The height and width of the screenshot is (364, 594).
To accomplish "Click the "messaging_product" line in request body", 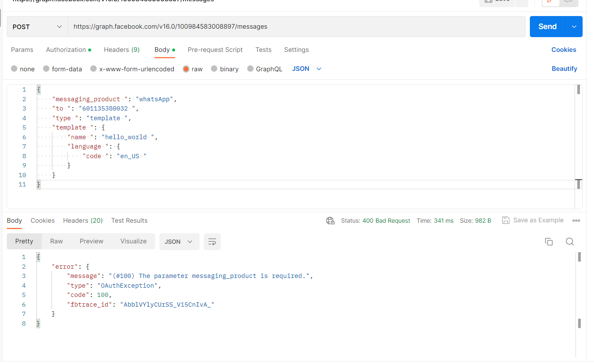I will 114,99.
